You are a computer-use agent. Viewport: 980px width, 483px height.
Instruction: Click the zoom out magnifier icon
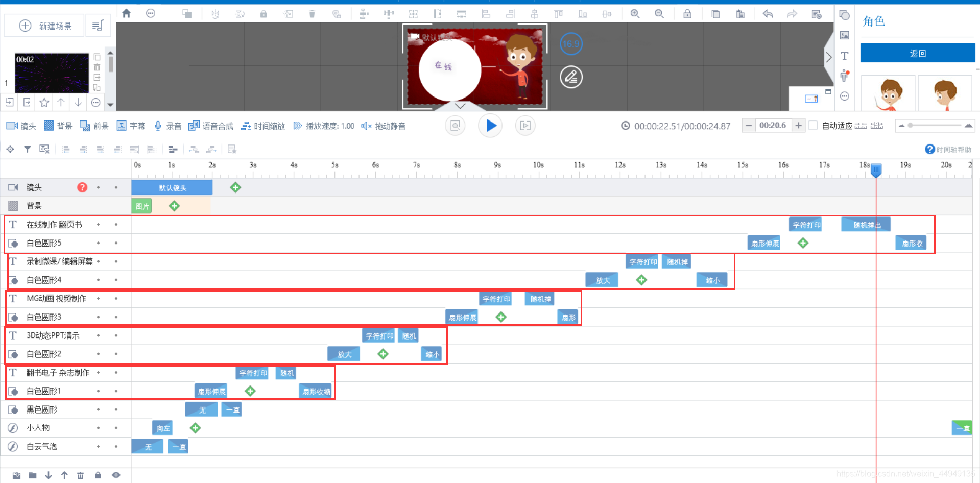(659, 14)
